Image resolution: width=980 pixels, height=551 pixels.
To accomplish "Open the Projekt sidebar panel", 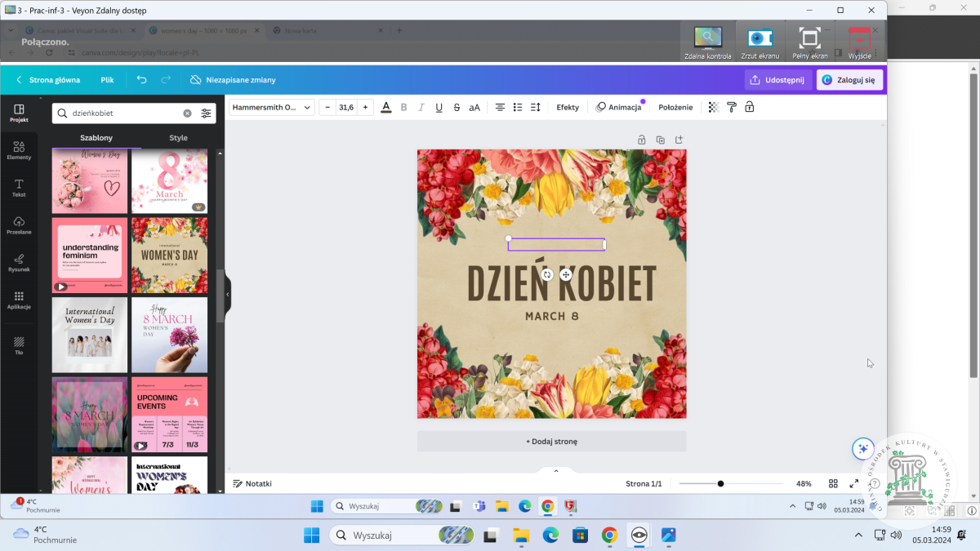I will point(19,113).
